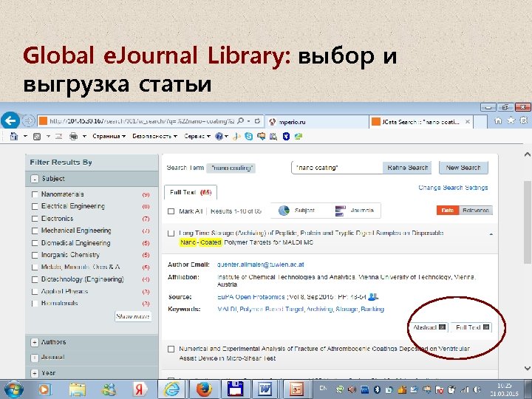Screen dimensions: 532x399
Task: Open Word from the taskbar
Action: tap(265, 389)
